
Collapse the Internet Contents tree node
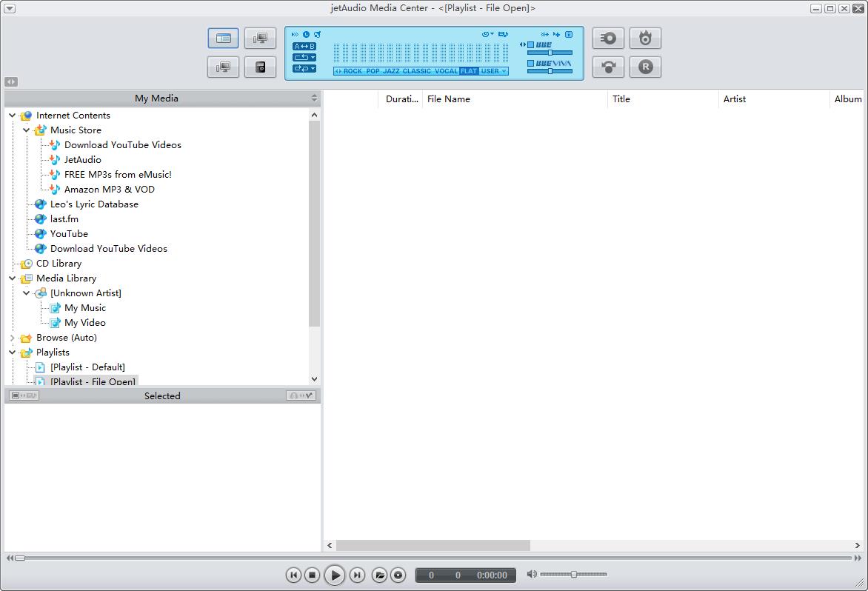point(13,116)
